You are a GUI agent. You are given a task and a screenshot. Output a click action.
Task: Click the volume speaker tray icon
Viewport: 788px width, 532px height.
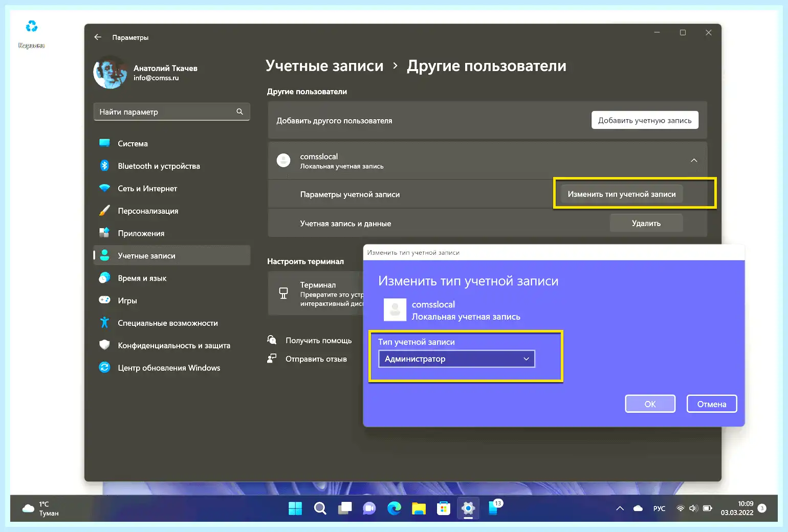(x=693, y=508)
